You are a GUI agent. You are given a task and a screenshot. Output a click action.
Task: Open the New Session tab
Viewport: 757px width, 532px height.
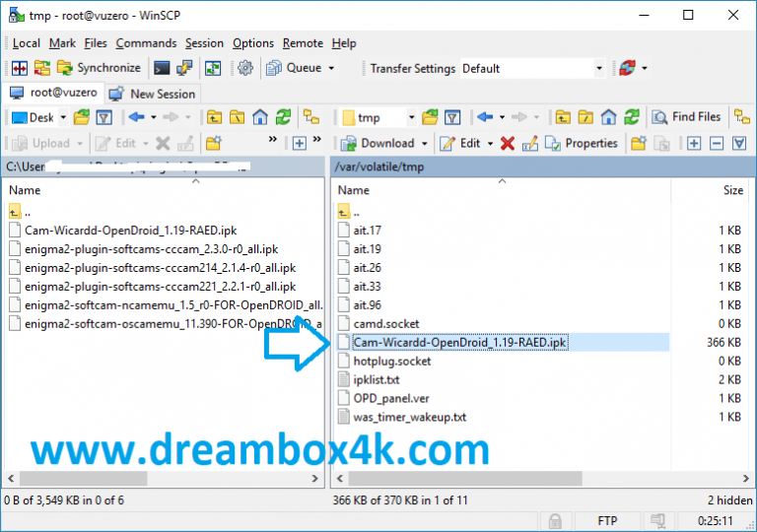(153, 94)
